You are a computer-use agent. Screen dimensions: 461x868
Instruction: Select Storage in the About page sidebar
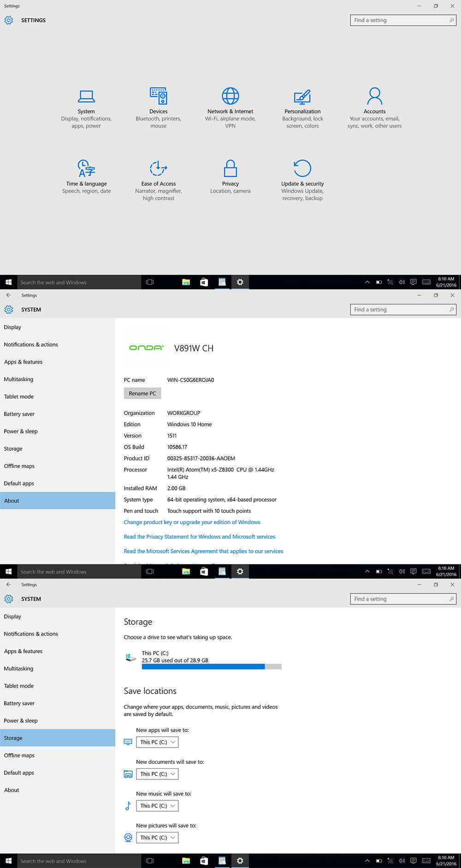pyautogui.click(x=58, y=449)
